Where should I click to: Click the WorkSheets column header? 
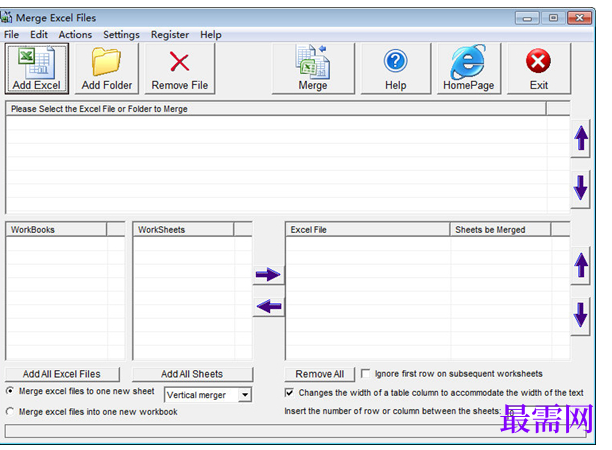pos(183,229)
